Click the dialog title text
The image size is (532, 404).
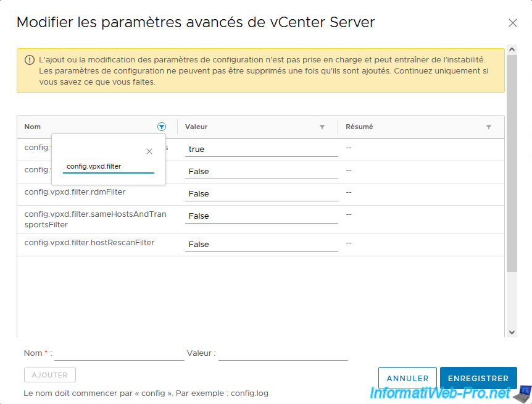click(196, 22)
